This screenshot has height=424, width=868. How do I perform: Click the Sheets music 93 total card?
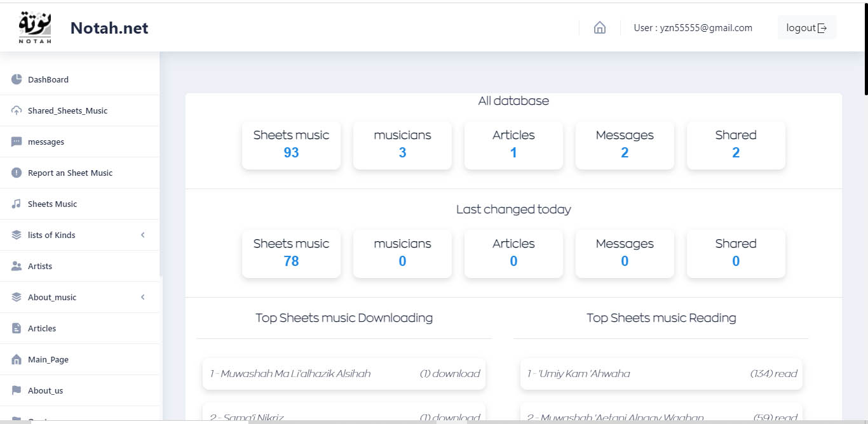pos(291,145)
